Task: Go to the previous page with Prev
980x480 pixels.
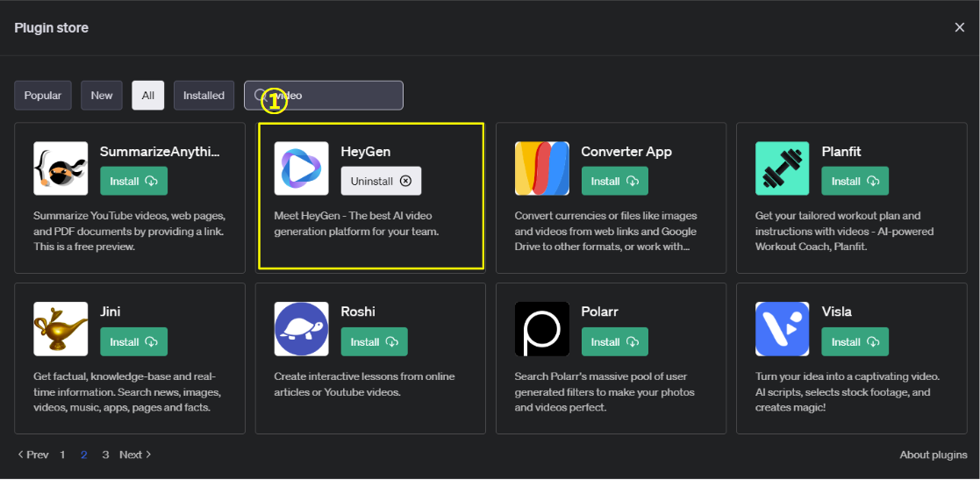Action: [33, 455]
